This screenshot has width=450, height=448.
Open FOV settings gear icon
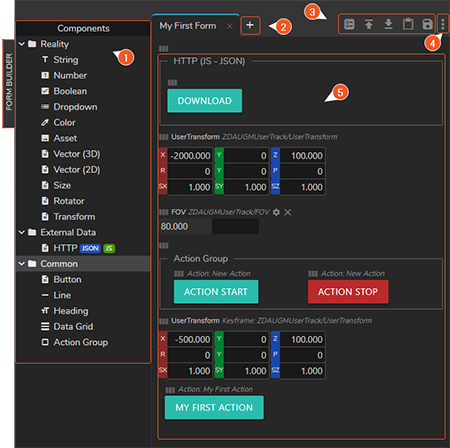pos(276,212)
